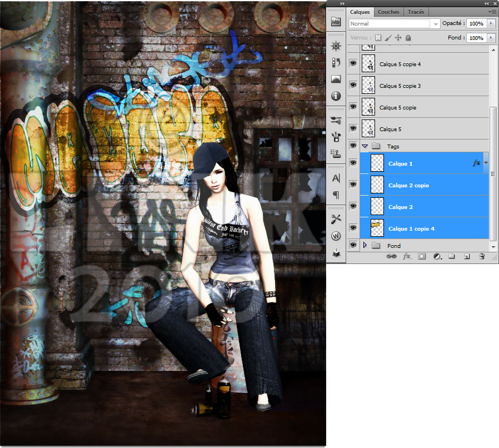Open the Mini Bridge panel icon
The width and height of the screenshot is (499, 448).
336,22
